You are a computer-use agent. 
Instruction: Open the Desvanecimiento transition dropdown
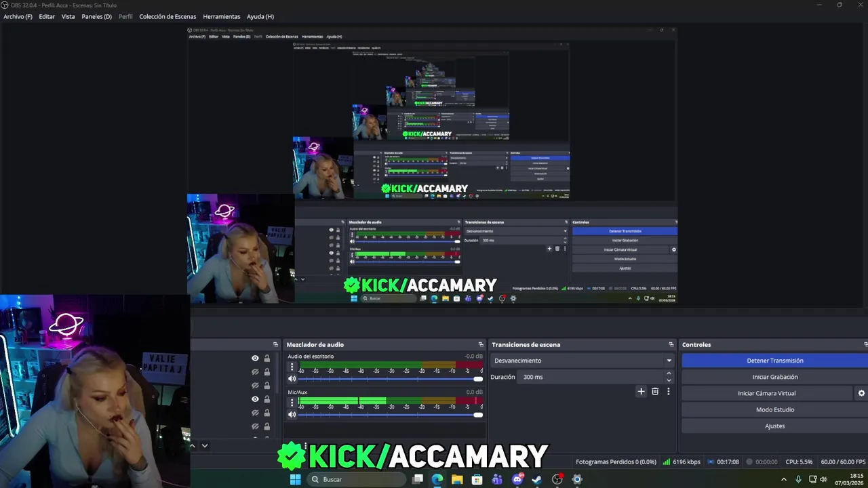pos(583,361)
